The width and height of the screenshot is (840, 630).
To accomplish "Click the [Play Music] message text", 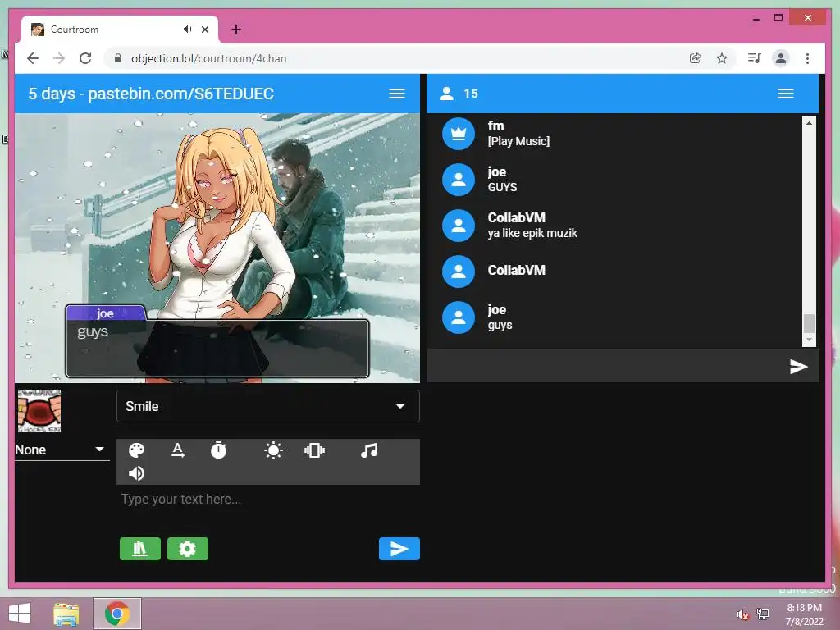I will [x=518, y=141].
